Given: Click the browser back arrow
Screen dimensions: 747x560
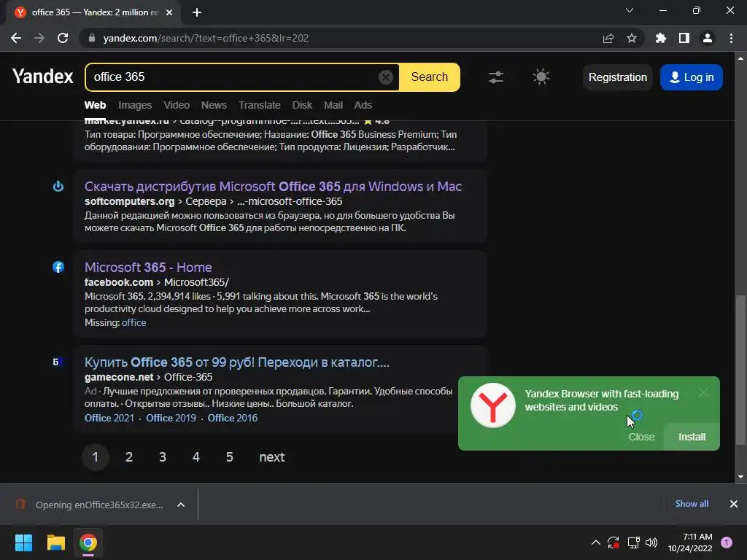Looking at the screenshot, I should 16,38.
